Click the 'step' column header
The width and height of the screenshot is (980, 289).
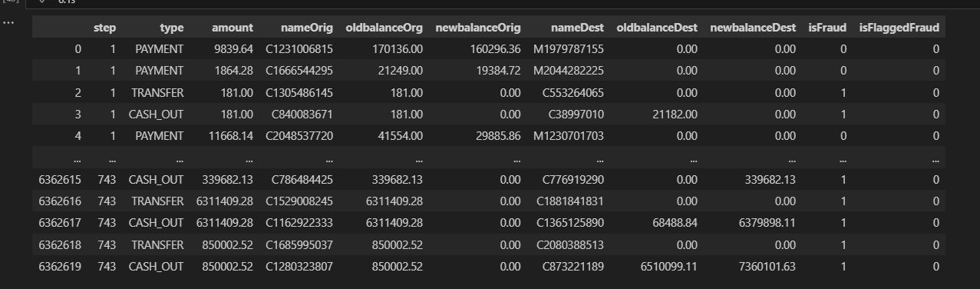point(104,28)
